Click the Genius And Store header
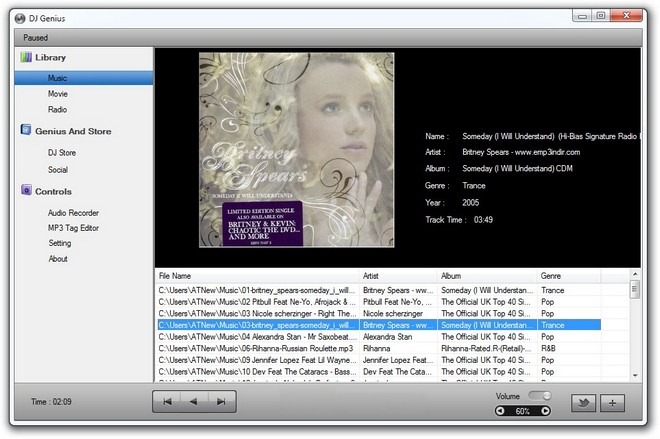 click(x=73, y=131)
